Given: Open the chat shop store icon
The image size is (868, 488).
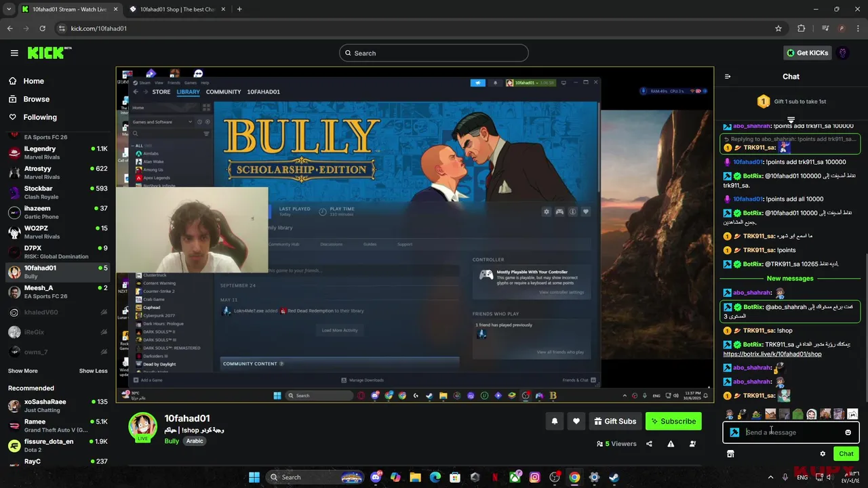Looking at the screenshot, I should point(730,454).
